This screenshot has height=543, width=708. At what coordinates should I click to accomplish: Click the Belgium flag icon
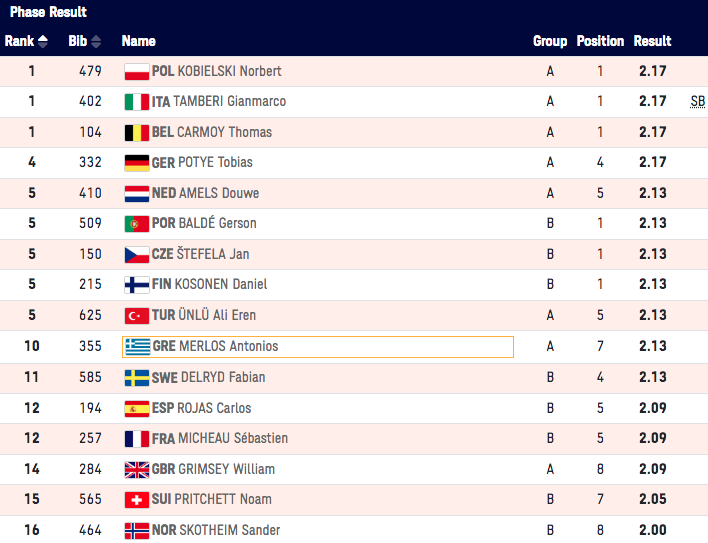(136, 132)
